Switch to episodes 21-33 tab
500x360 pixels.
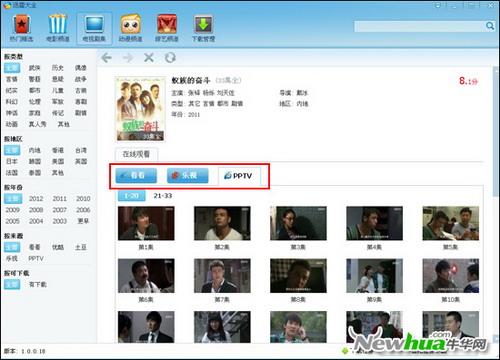(x=163, y=196)
